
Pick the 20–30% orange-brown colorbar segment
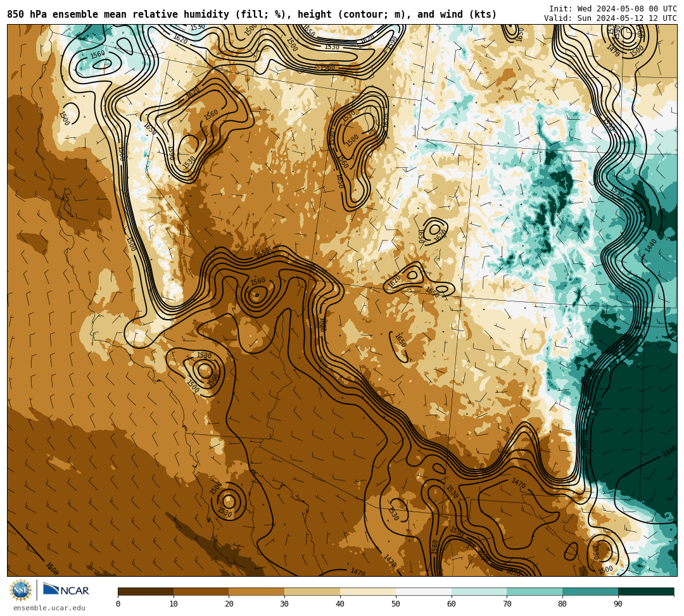[257, 591]
